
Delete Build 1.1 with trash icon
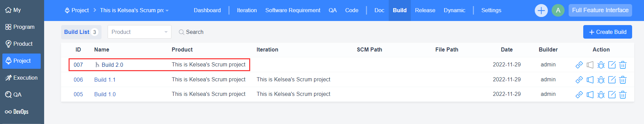(623, 80)
